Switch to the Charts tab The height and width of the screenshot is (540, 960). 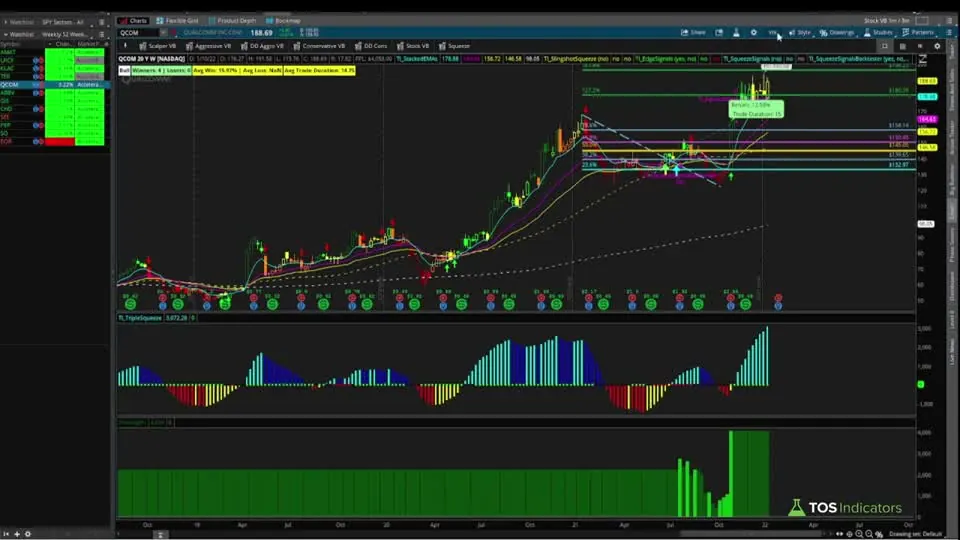click(133, 21)
